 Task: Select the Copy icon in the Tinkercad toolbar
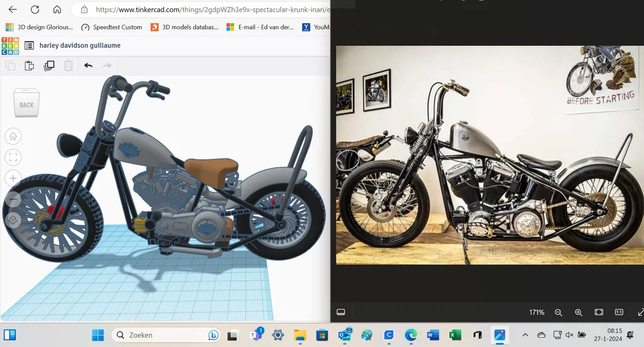coord(10,65)
